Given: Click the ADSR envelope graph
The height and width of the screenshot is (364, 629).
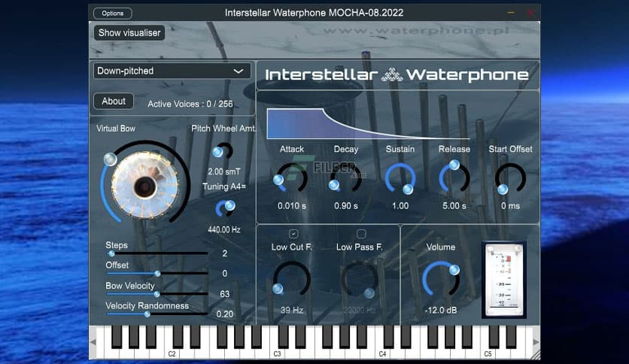Looking at the screenshot, I should (x=368, y=123).
